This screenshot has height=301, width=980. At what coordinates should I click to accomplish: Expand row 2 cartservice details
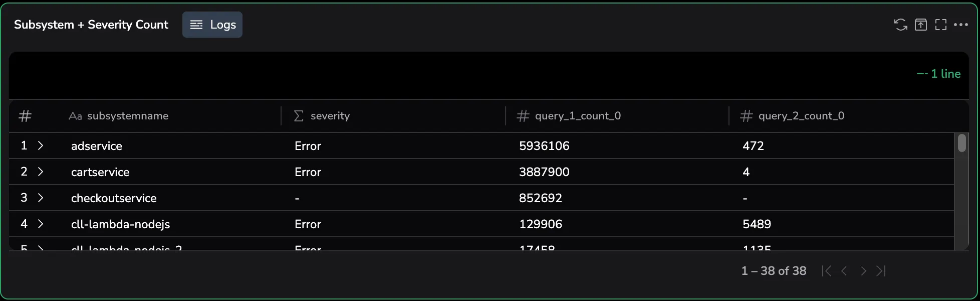tap(41, 172)
